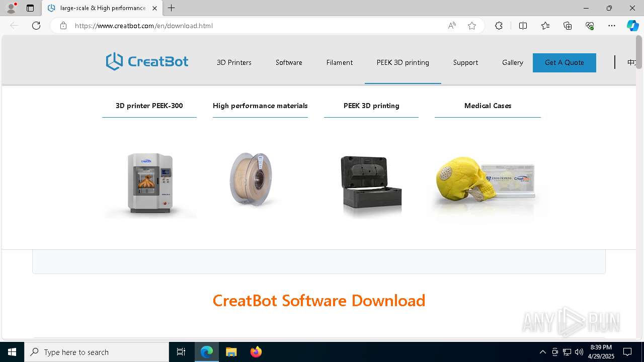Open 3D Printers menu

(234, 62)
